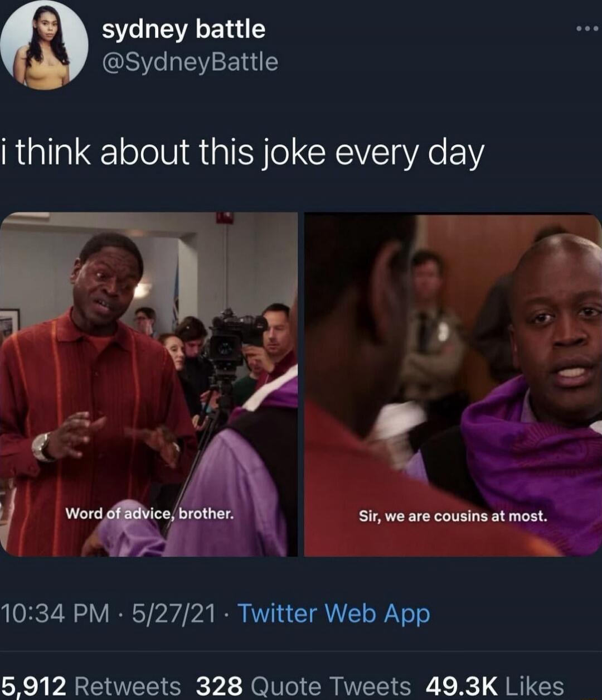Click the subtitle Word of advice, brother.

pyautogui.click(x=149, y=513)
